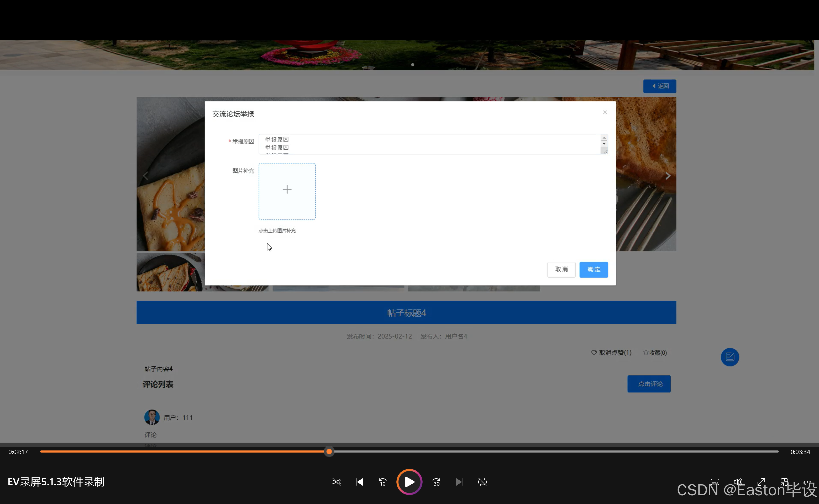819x504 pixels.
Task: Show the next image in the carousel
Action: (x=668, y=176)
